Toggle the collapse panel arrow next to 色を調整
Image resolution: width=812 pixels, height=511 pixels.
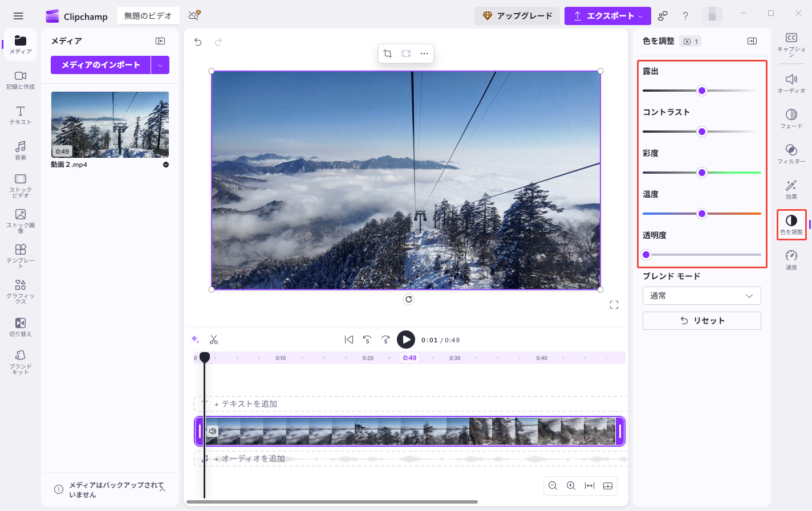pyautogui.click(x=752, y=42)
